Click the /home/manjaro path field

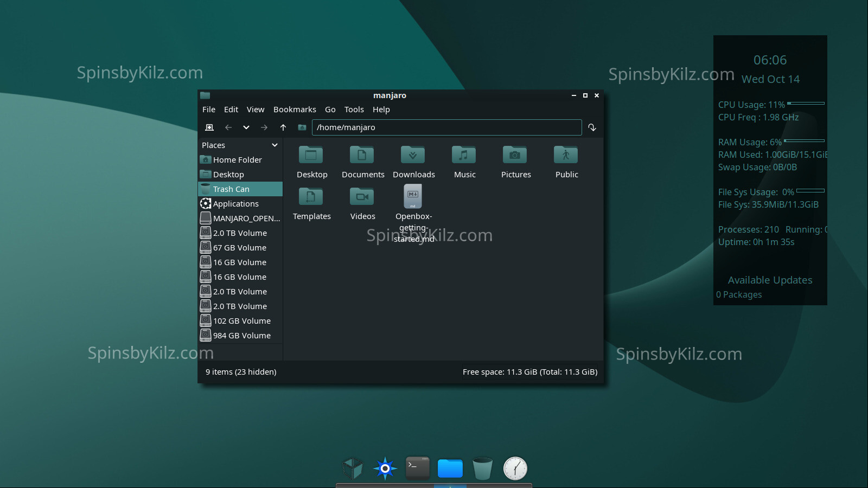(446, 127)
